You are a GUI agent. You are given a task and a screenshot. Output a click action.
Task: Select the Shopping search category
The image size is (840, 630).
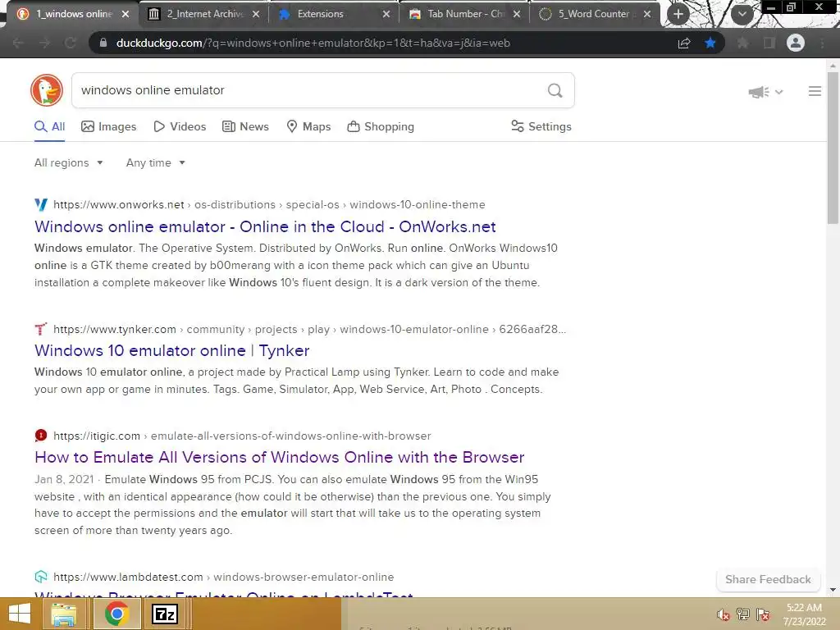click(x=381, y=127)
